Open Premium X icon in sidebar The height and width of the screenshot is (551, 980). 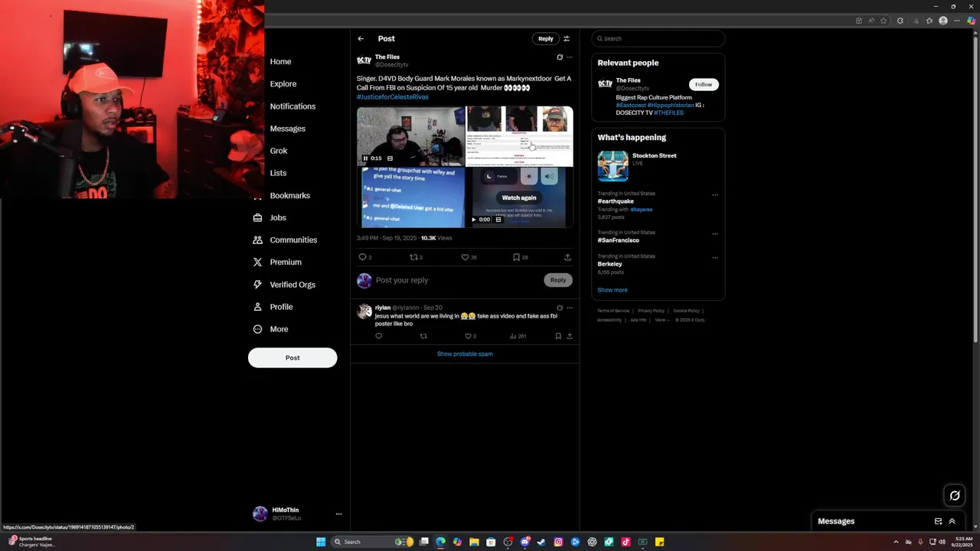click(257, 262)
